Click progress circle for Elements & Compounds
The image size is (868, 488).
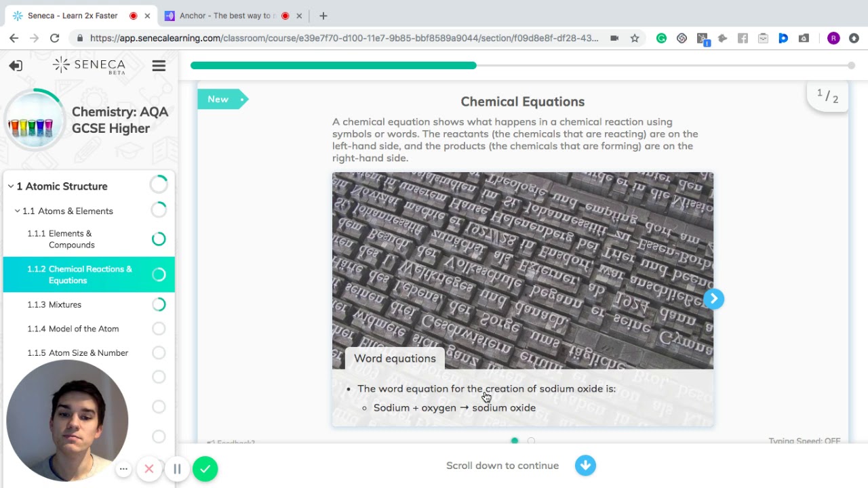159,239
